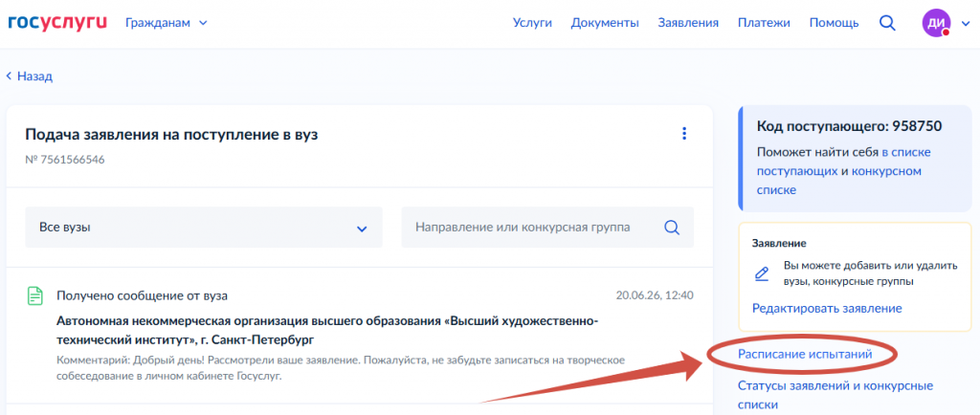
Task: Focus the Направление или конкурсная группа field
Action: pyautogui.click(x=547, y=228)
